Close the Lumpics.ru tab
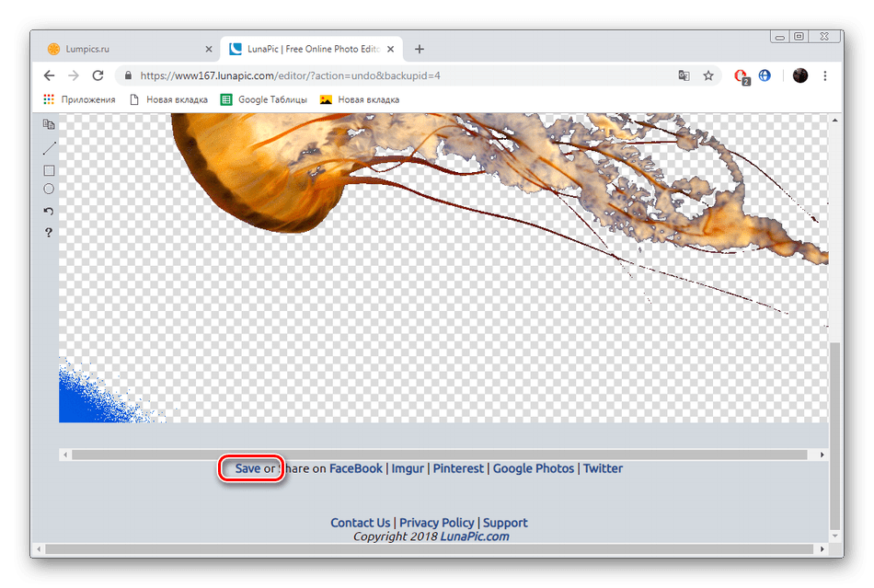 pyautogui.click(x=209, y=49)
